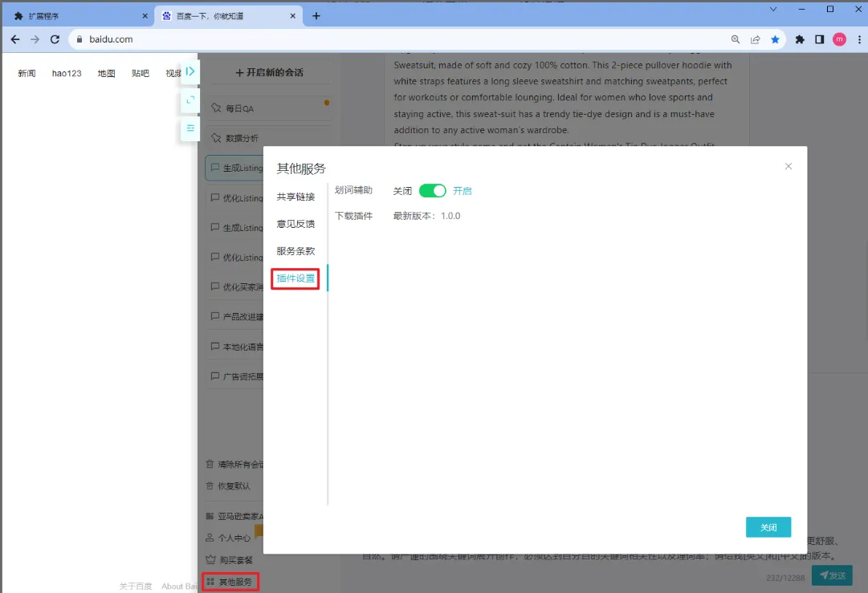Click the teal 关闭 button in dialog
The image size is (868, 593).
click(x=768, y=527)
